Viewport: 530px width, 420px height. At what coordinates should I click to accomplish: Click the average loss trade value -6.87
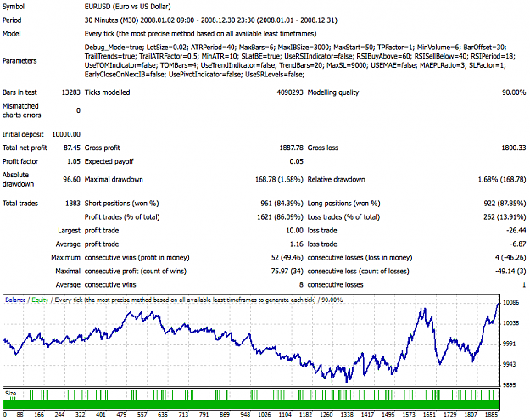click(x=518, y=244)
